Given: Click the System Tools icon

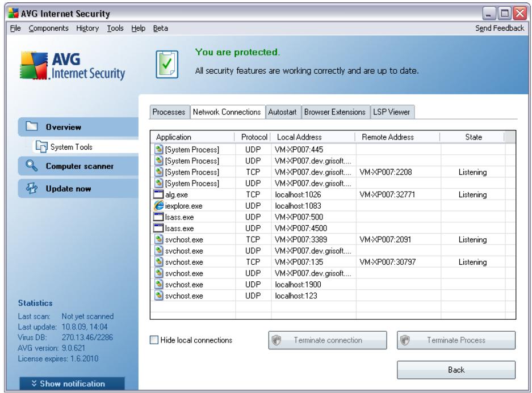Looking at the screenshot, I should coord(41,147).
